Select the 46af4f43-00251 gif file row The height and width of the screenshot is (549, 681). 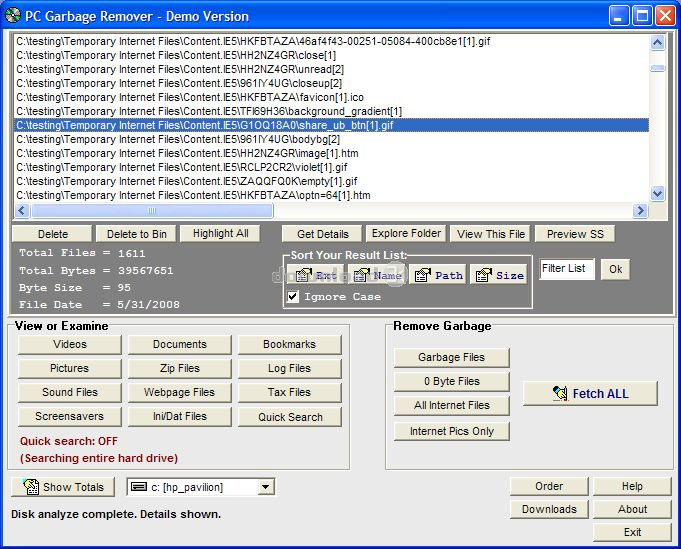point(331,41)
